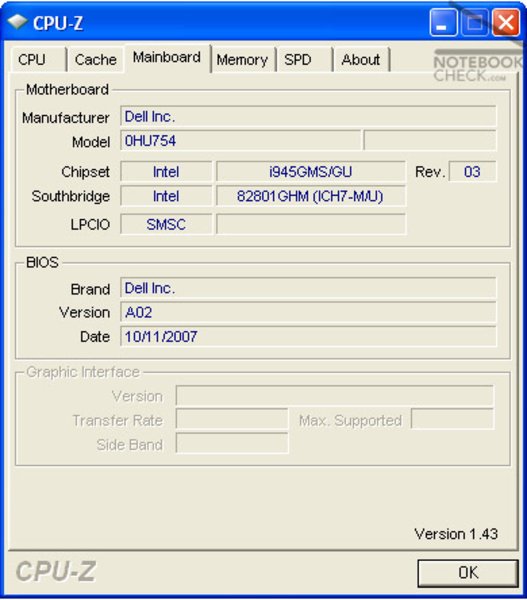
Task: Click the Manufacturer field showing Dell Inc.
Action: (x=308, y=116)
